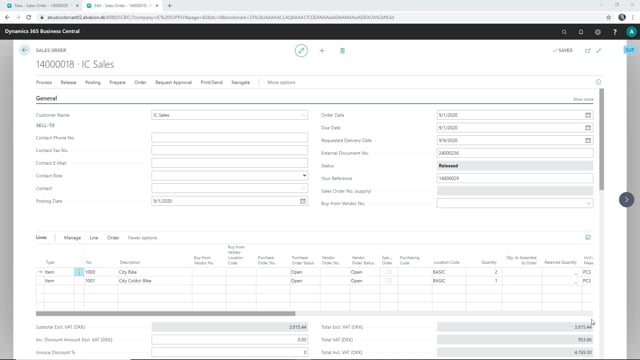
Task: Click the External Document No. field
Action: pos(515,153)
